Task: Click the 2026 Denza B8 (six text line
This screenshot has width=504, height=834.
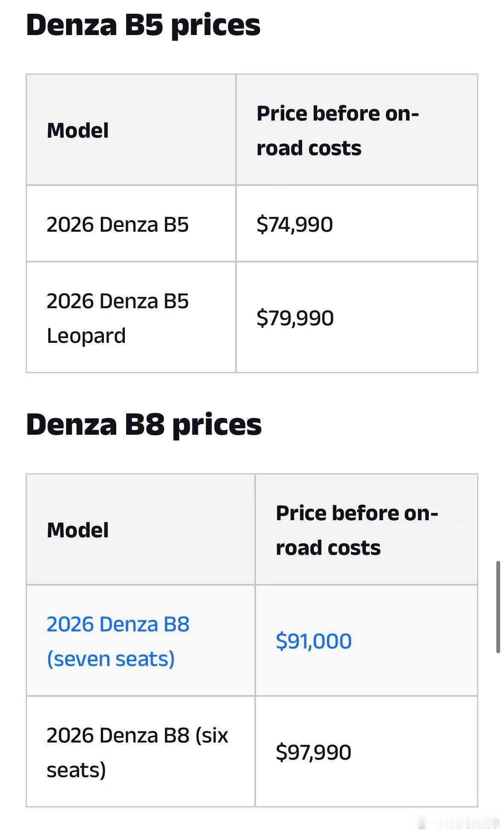Action: (137, 736)
